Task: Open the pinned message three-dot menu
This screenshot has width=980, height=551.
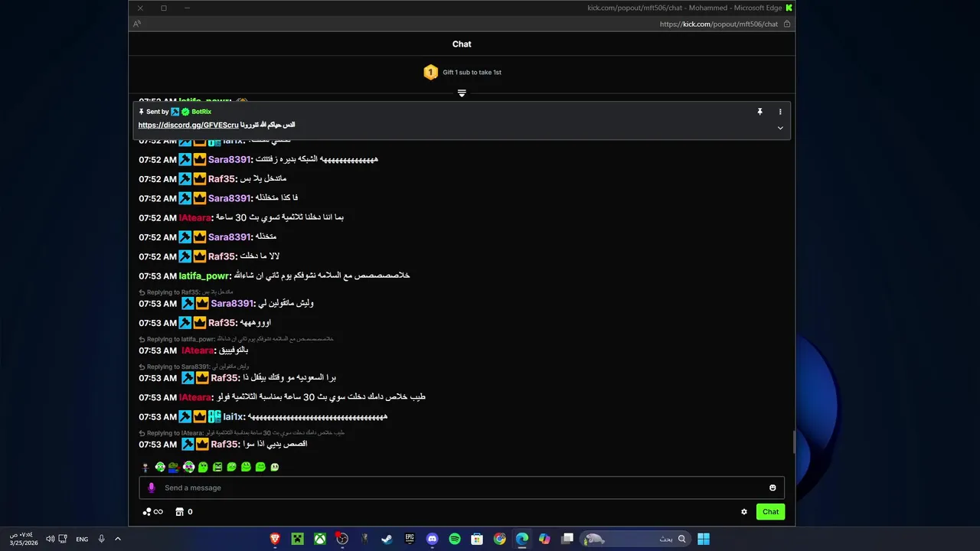Action: pos(780,112)
